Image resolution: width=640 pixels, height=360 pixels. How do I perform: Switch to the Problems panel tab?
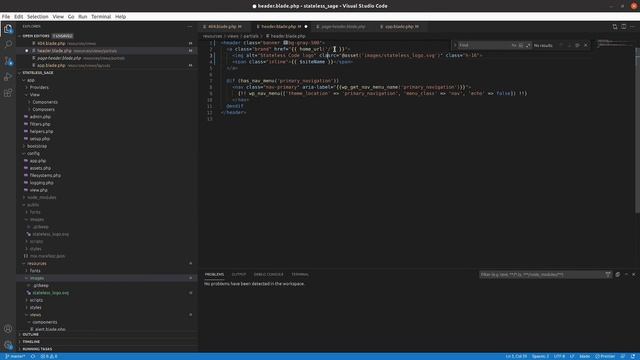tap(214, 274)
